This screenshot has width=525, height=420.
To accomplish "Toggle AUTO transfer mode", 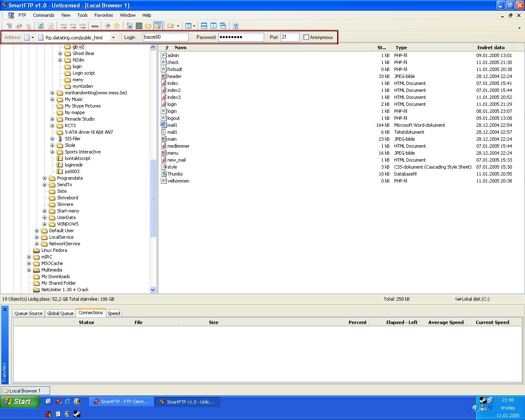I will (82, 26).
